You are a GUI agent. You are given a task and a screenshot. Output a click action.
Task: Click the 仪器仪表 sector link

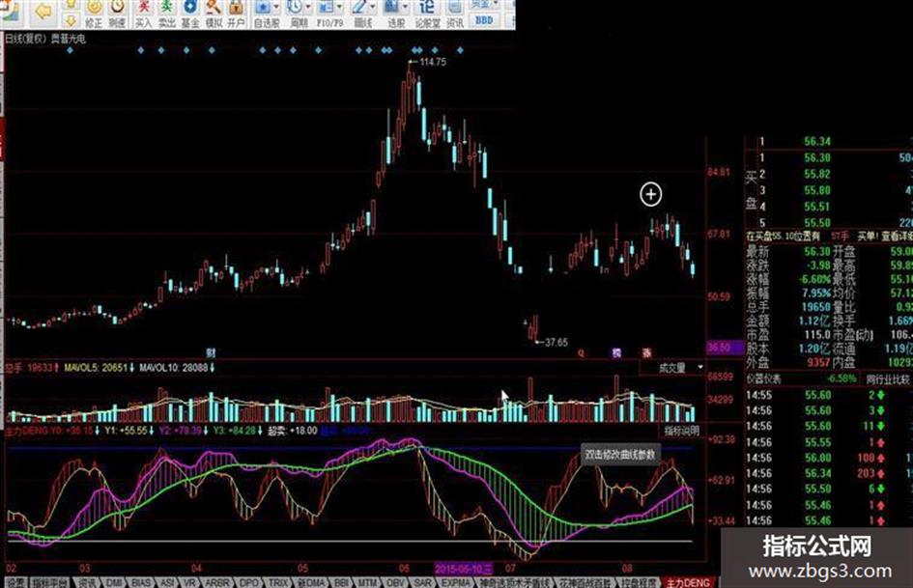click(x=764, y=379)
